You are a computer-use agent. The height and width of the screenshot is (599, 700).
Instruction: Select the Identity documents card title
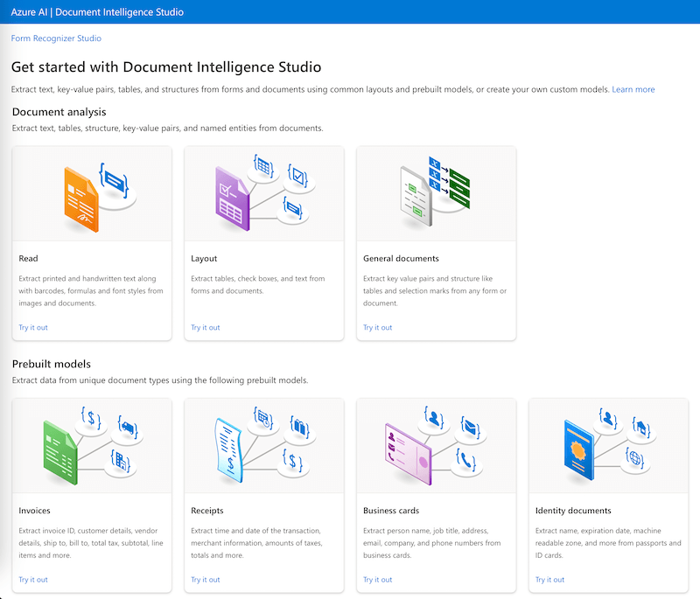coord(573,511)
